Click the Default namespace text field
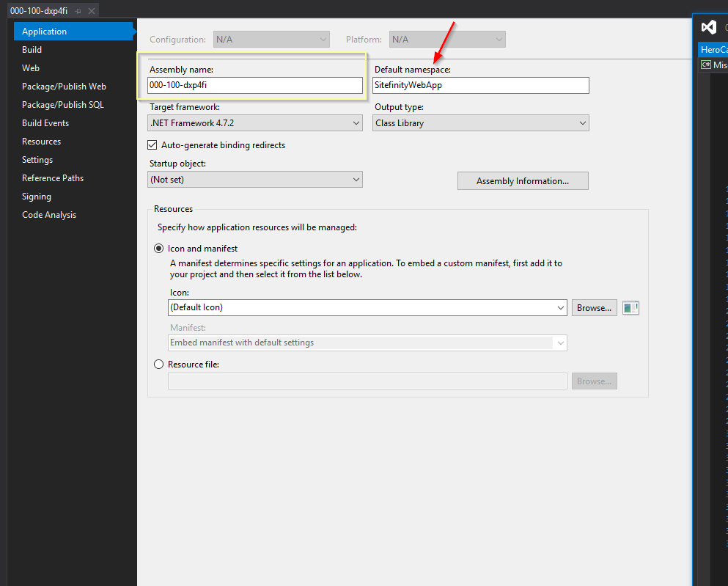 [480, 85]
